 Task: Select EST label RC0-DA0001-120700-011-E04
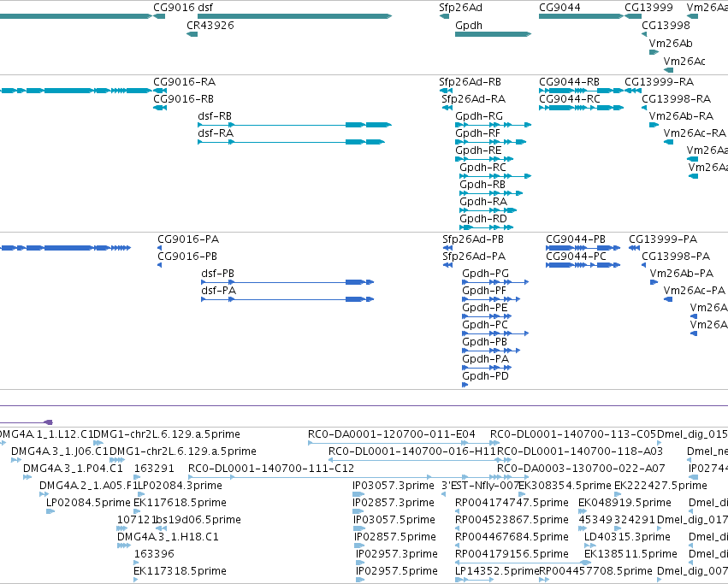[392, 434]
